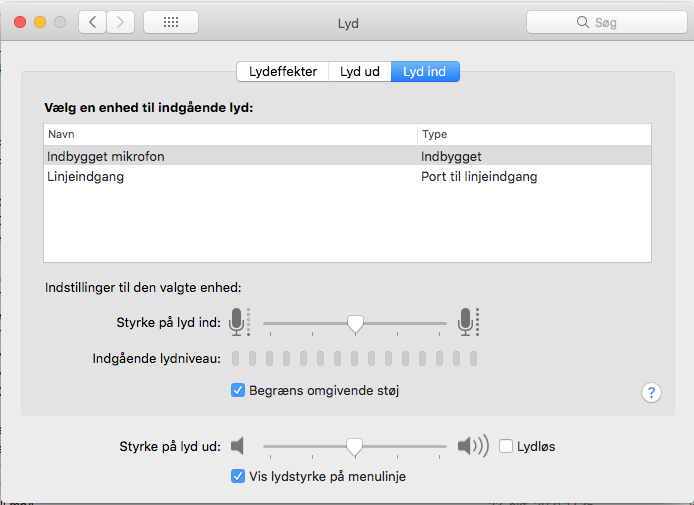This screenshot has height=505, width=694.
Task: Uncheck Vis lydstyrke på menulinje
Action: click(x=238, y=476)
